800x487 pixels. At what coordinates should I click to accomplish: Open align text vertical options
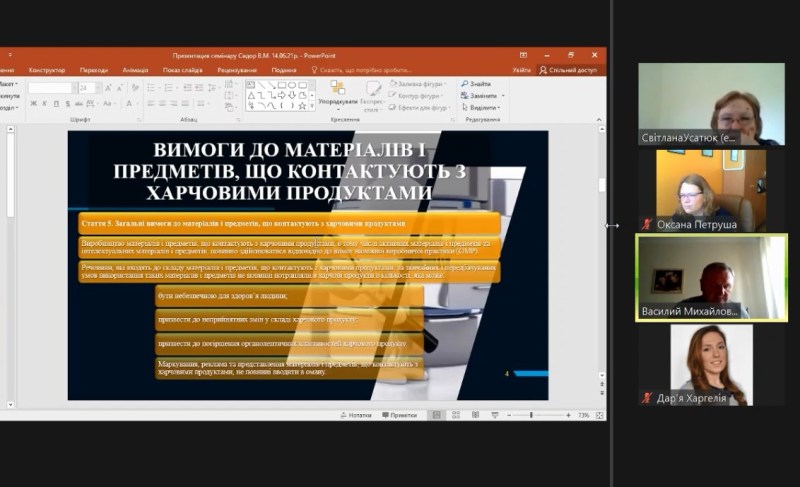pyautogui.click(x=230, y=95)
